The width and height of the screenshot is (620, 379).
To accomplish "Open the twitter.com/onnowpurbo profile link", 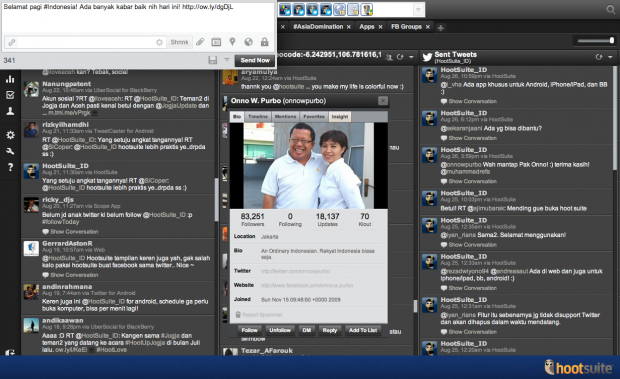I will click(x=295, y=271).
